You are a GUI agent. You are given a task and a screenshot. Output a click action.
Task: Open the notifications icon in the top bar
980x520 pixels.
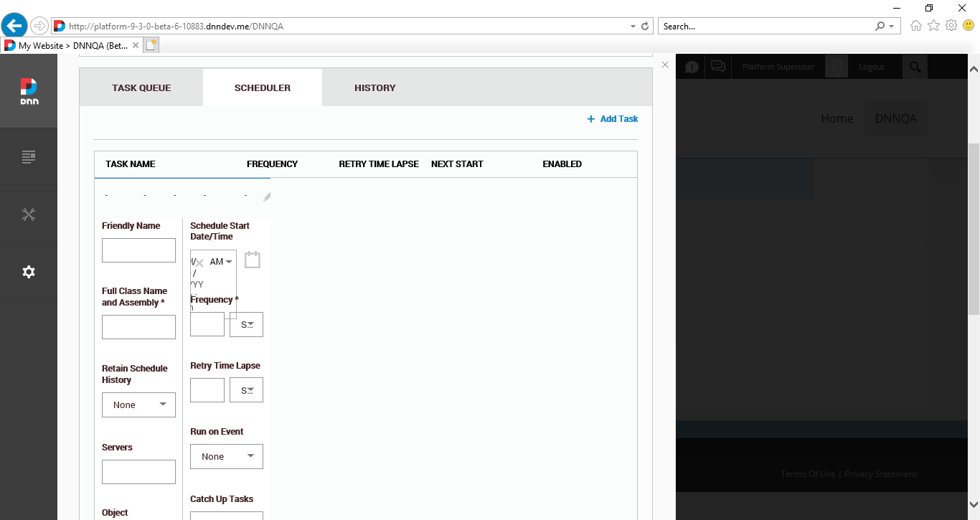[690, 65]
